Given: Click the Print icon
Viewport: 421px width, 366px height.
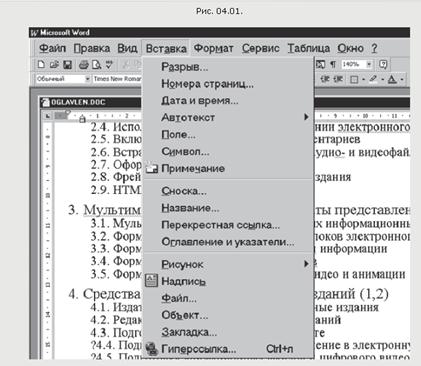Looking at the screenshot, I should coord(84,64).
